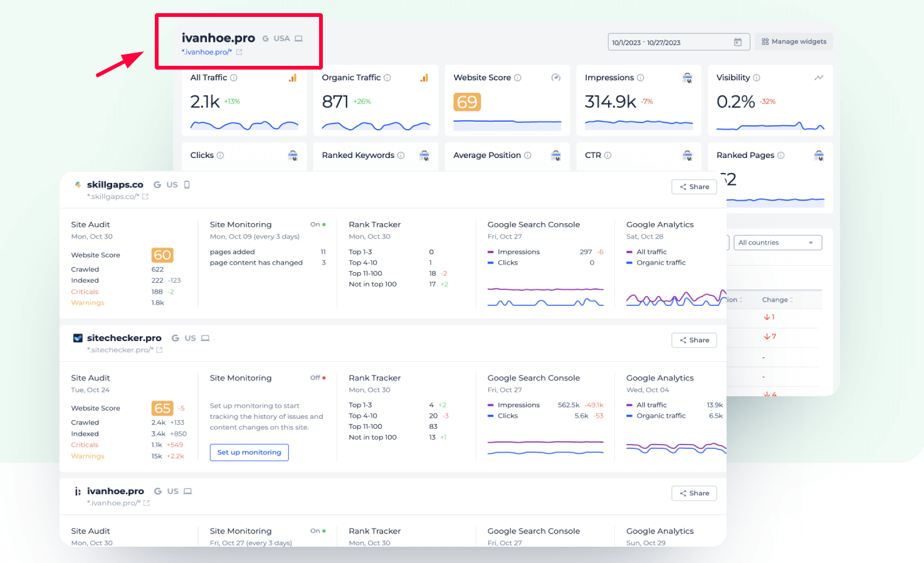
Task: Open the All countries dropdown
Action: (778, 243)
